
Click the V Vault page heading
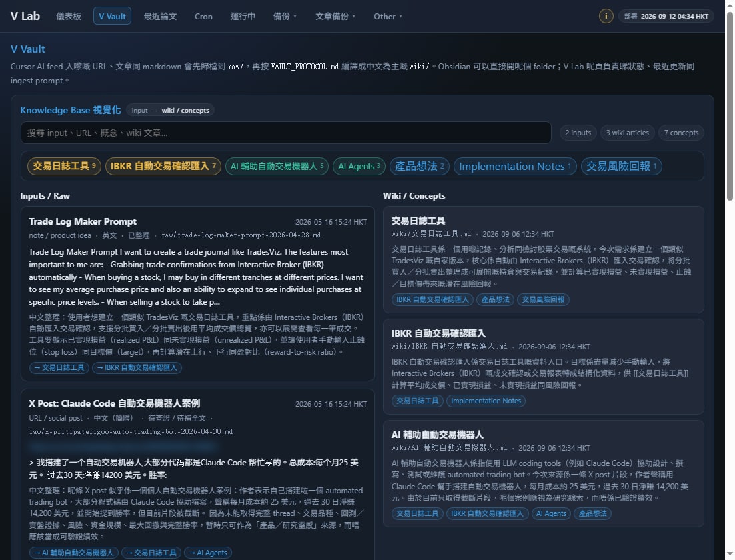(x=28, y=49)
